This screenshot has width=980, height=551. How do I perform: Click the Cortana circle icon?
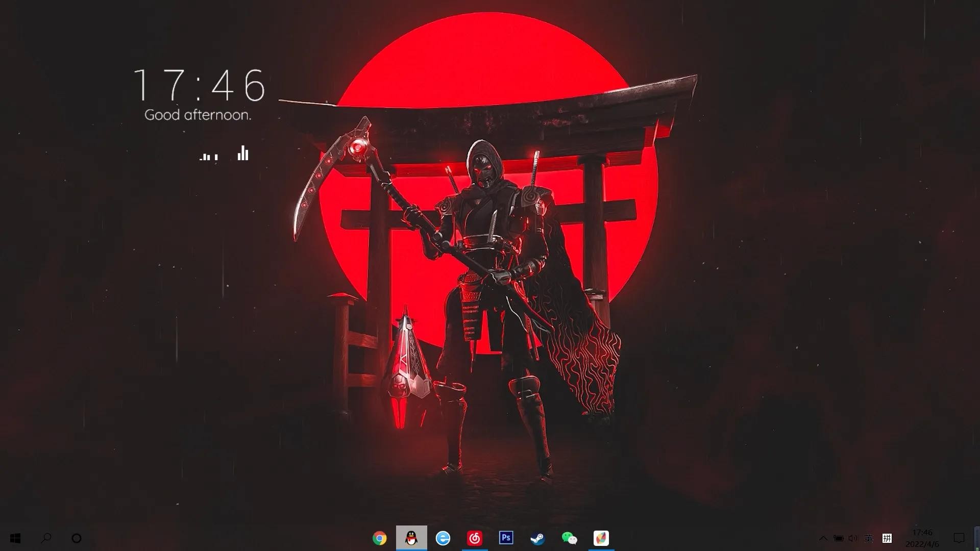point(77,538)
